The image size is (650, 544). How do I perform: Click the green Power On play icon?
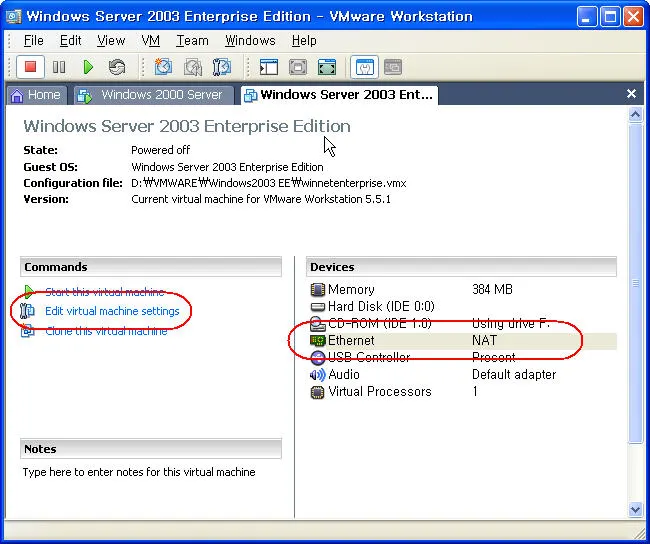pyautogui.click(x=88, y=67)
